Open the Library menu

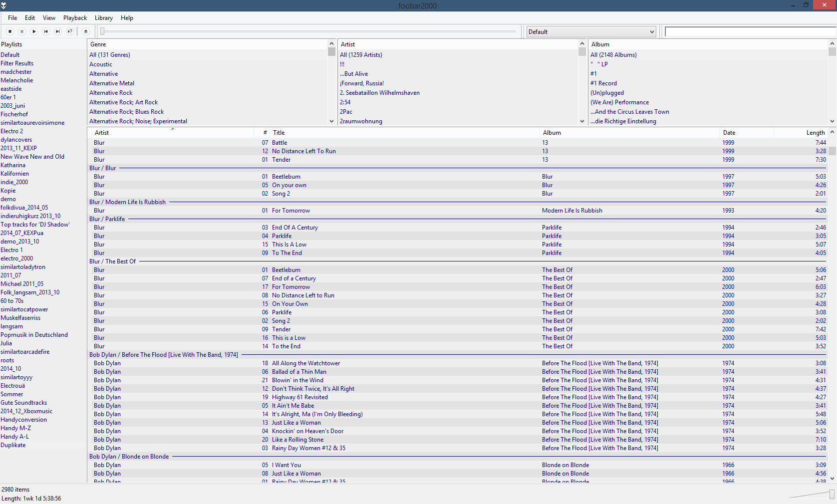(104, 18)
